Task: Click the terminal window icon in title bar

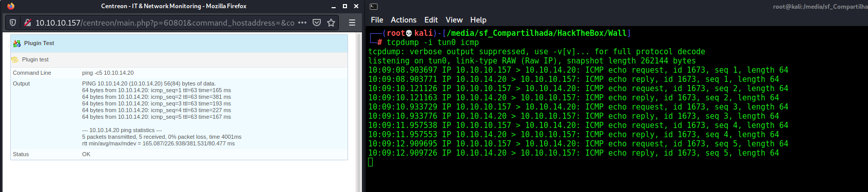Action: tap(374, 7)
